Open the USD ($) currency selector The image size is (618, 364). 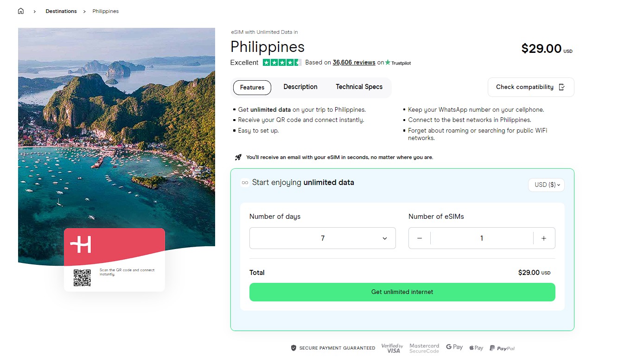click(546, 185)
